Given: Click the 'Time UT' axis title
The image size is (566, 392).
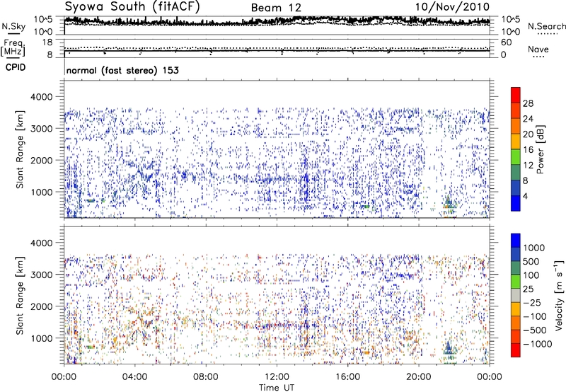Looking at the screenshot, I should click(277, 388).
